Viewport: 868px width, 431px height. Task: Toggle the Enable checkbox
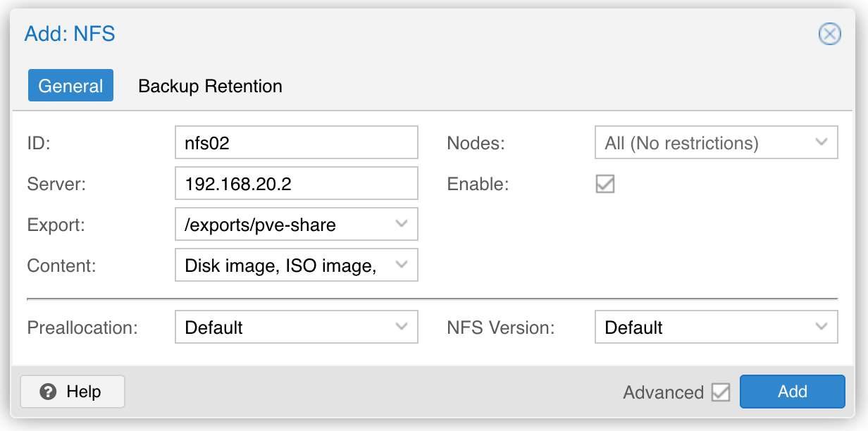click(605, 184)
